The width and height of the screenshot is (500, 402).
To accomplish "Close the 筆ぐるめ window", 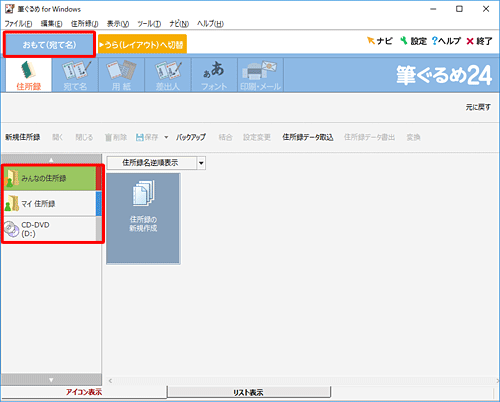I will [486, 9].
